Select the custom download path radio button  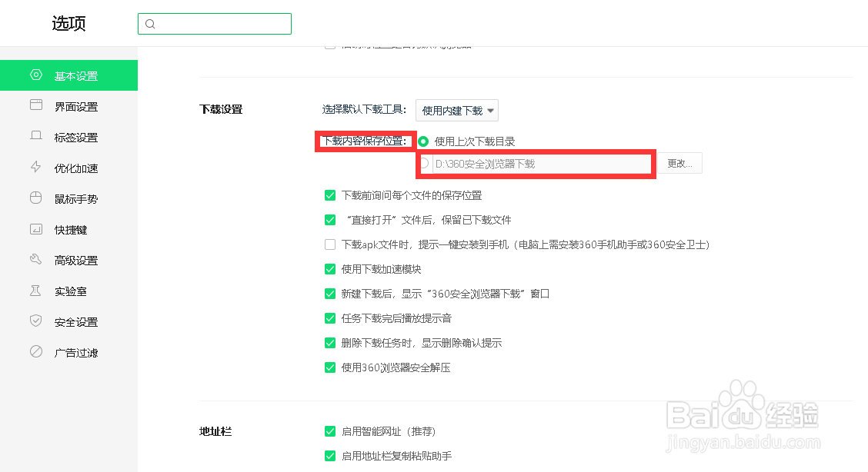(x=425, y=162)
